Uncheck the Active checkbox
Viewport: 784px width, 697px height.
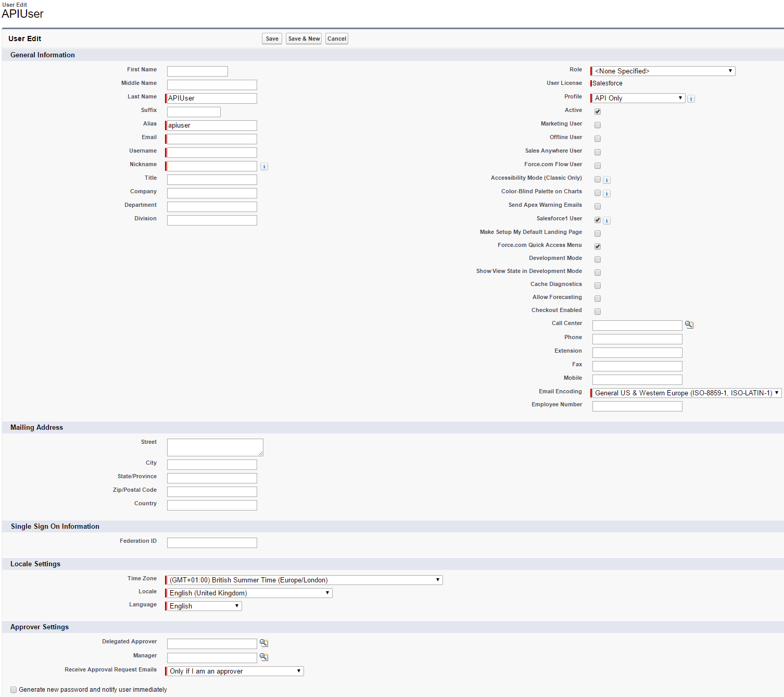tap(598, 111)
